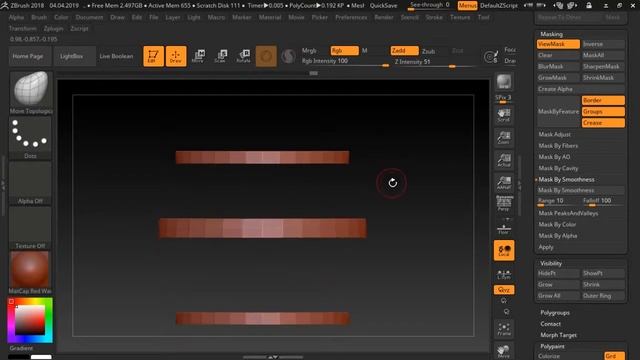Open the MatCap Red Wax material
Viewport: 640px width, 360px height.
pyautogui.click(x=31, y=273)
